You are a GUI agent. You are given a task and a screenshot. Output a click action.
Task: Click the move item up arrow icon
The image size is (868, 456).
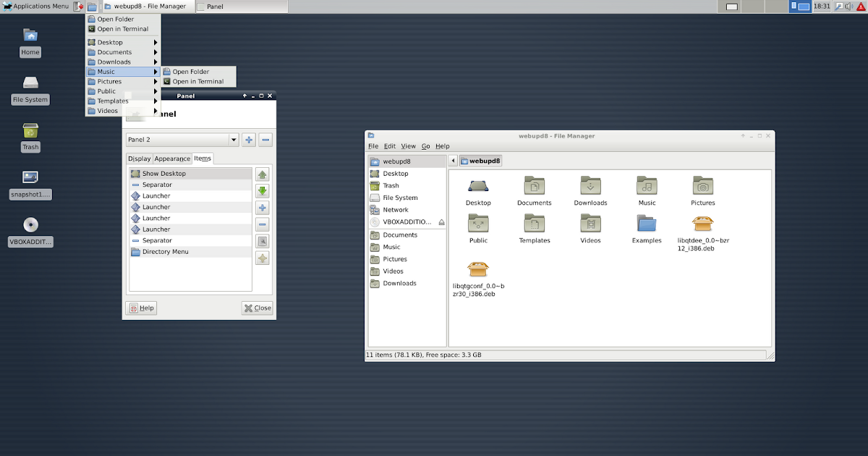263,174
